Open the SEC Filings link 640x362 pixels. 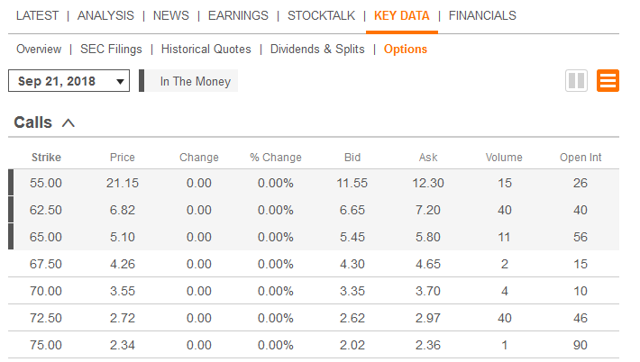point(111,49)
